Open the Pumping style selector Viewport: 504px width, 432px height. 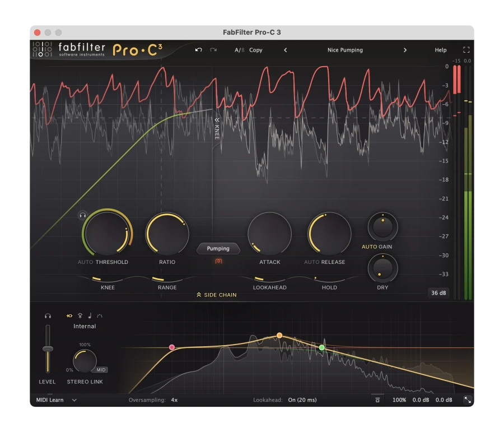point(218,248)
